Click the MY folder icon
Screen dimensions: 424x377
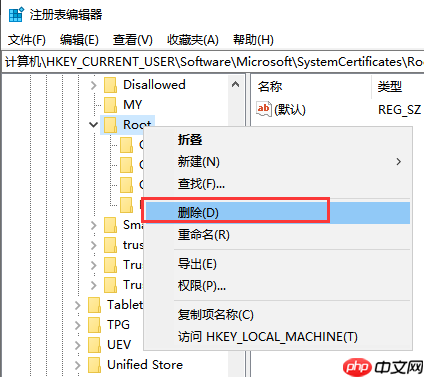110,105
